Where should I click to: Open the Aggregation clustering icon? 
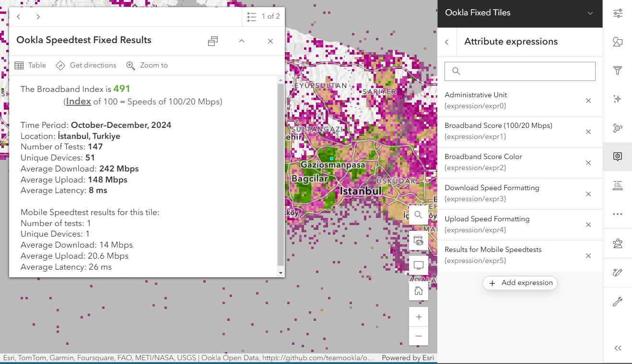click(x=618, y=128)
